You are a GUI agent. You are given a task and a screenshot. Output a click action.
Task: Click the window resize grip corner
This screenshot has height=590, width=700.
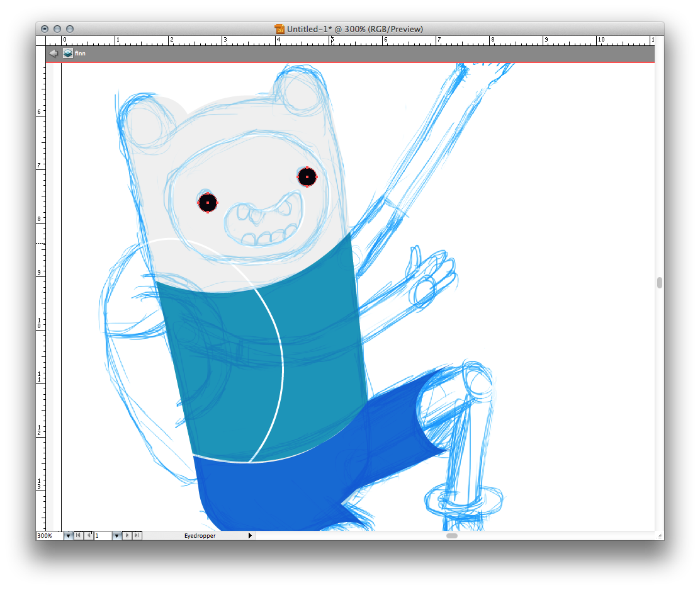659,536
